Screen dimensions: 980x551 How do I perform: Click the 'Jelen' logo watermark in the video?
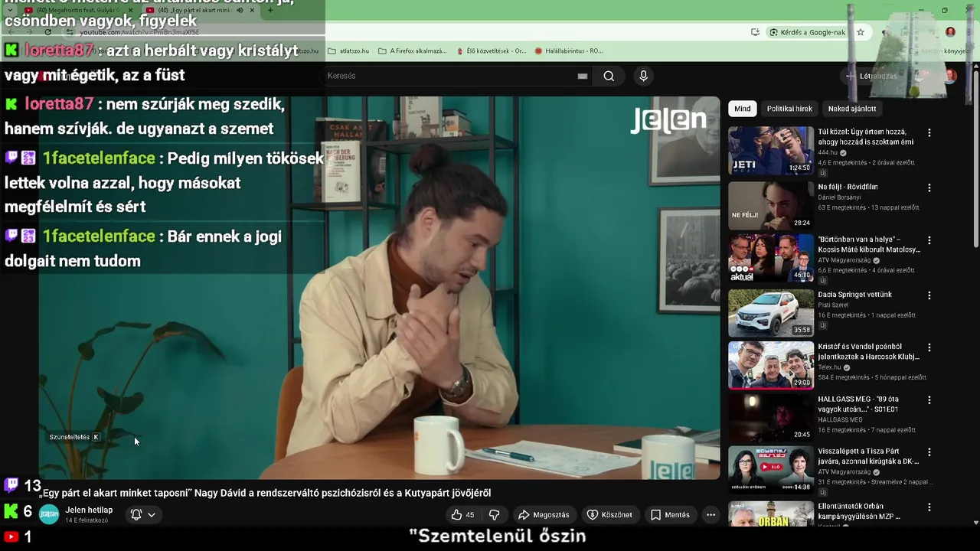point(668,120)
